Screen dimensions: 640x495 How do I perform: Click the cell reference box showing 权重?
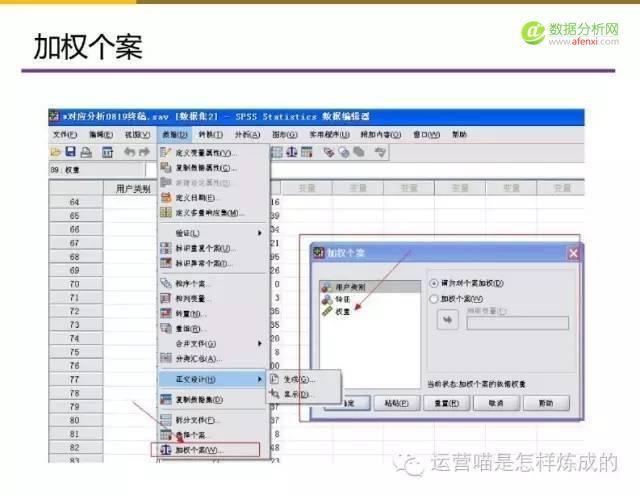pos(97,170)
